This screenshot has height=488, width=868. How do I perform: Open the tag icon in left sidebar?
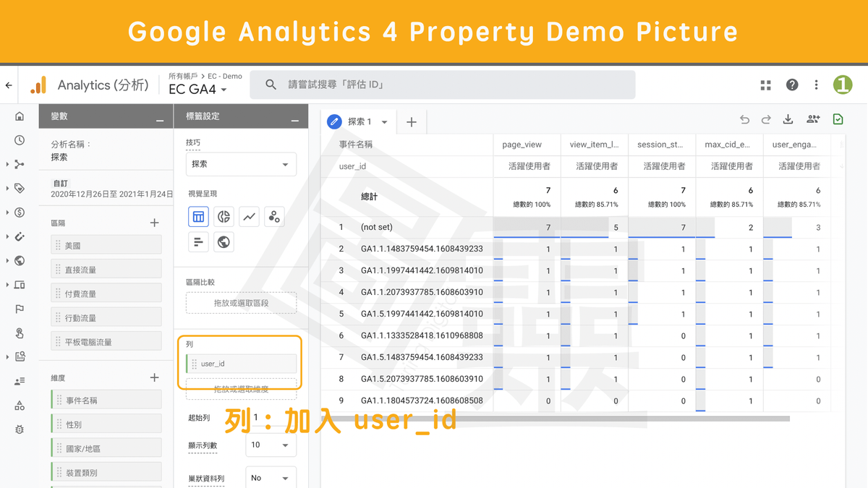point(20,188)
